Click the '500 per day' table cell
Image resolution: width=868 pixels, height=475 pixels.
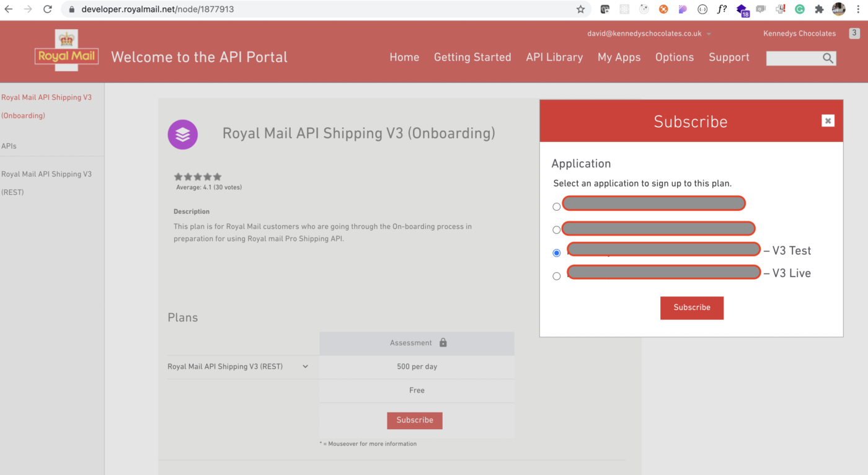click(417, 366)
